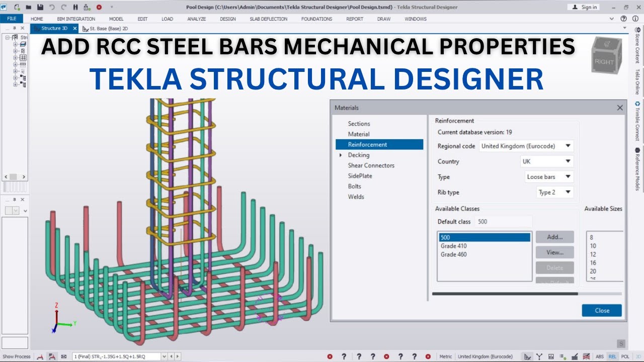Image resolution: width=644 pixels, height=362 pixels.
Task: Select Material in Materials dialog list
Action: pyautogui.click(x=359, y=134)
